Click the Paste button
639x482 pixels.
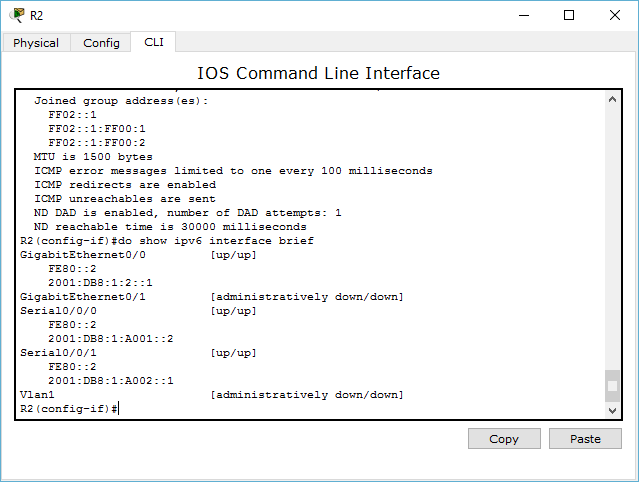click(x=585, y=439)
